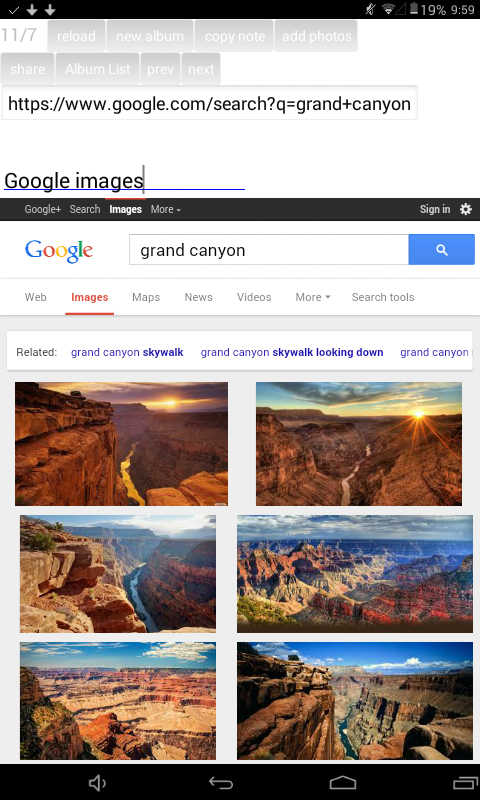Viewport: 480px width, 800px height.
Task: Open Search tools options
Action: click(383, 297)
